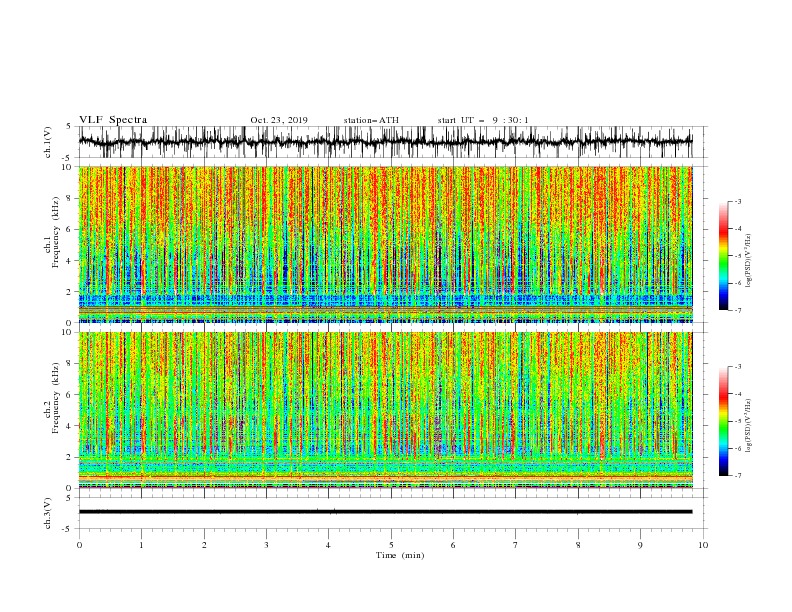This screenshot has width=792, height=612.
Task: Click time axis tick label '0'
Action: (x=79, y=545)
